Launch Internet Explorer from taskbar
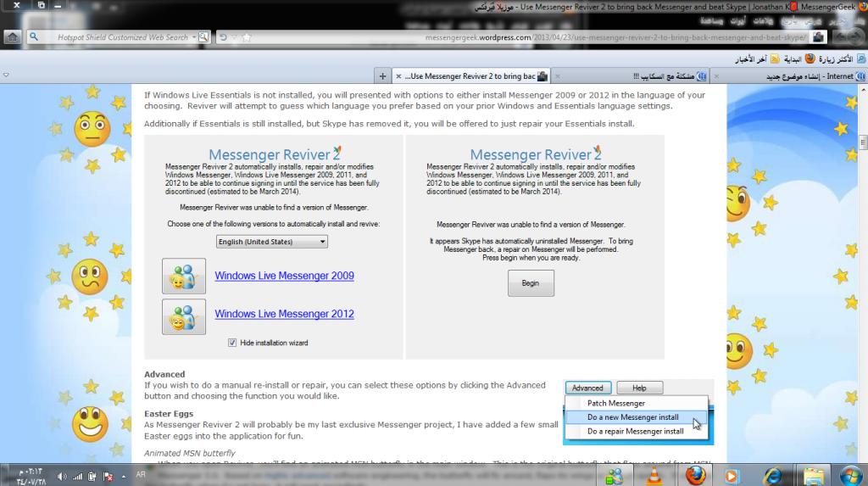 point(772,474)
